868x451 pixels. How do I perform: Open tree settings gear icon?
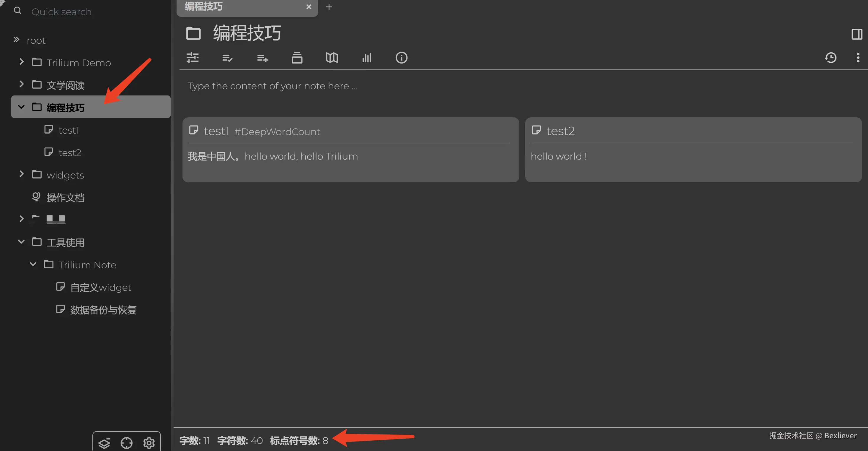(x=149, y=443)
